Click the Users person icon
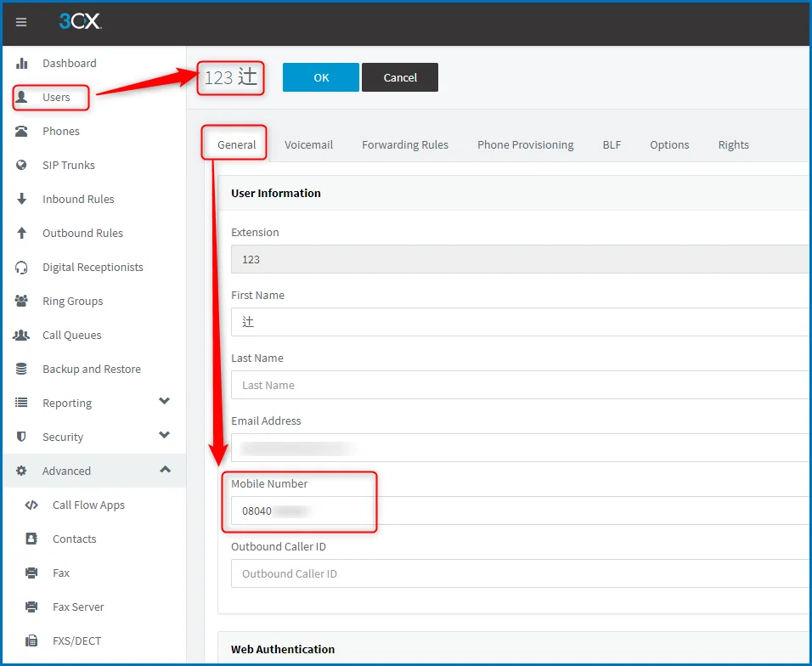 click(22, 97)
